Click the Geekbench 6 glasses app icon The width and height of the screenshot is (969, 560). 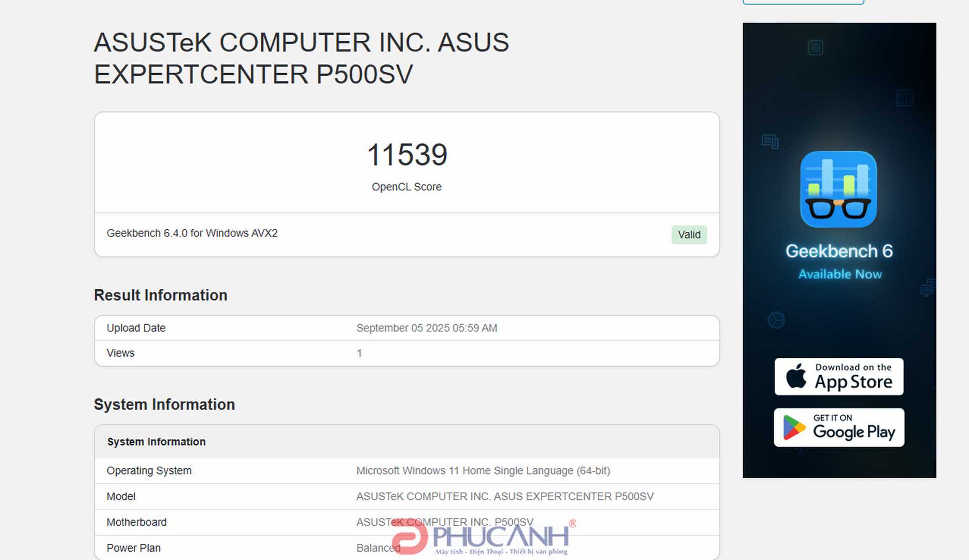[838, 190]
